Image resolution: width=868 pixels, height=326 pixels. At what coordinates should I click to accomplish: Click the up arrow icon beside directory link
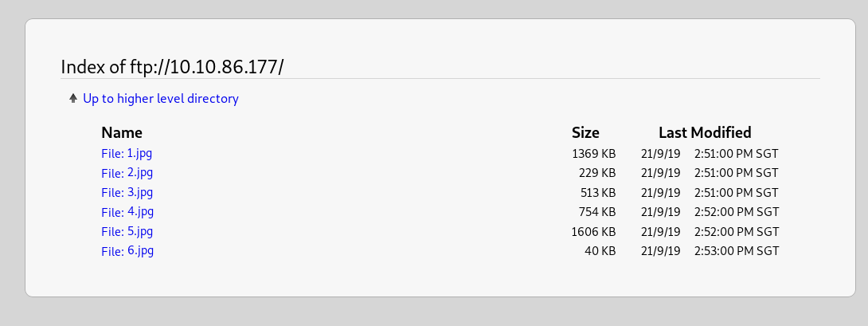[x=73, y=99]
